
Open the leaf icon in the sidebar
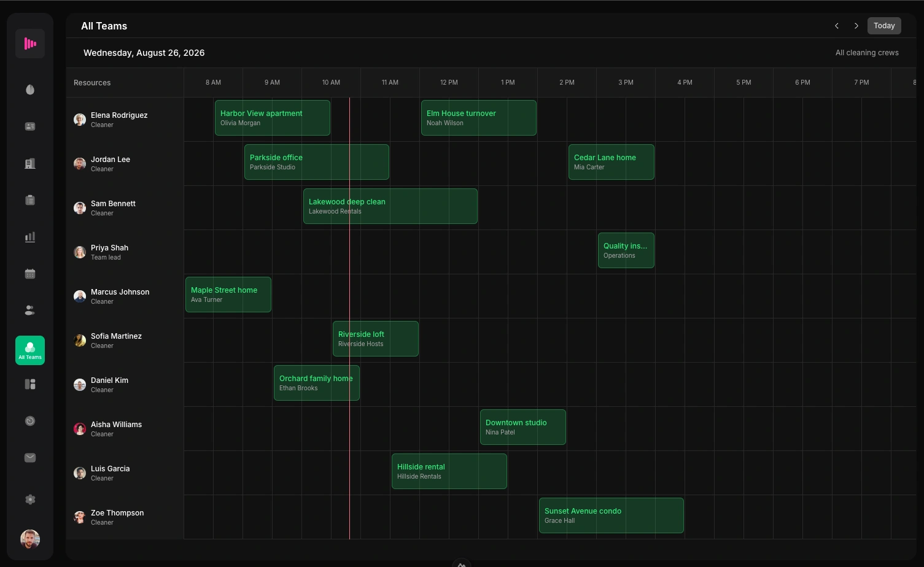click(x=30, y=90)
